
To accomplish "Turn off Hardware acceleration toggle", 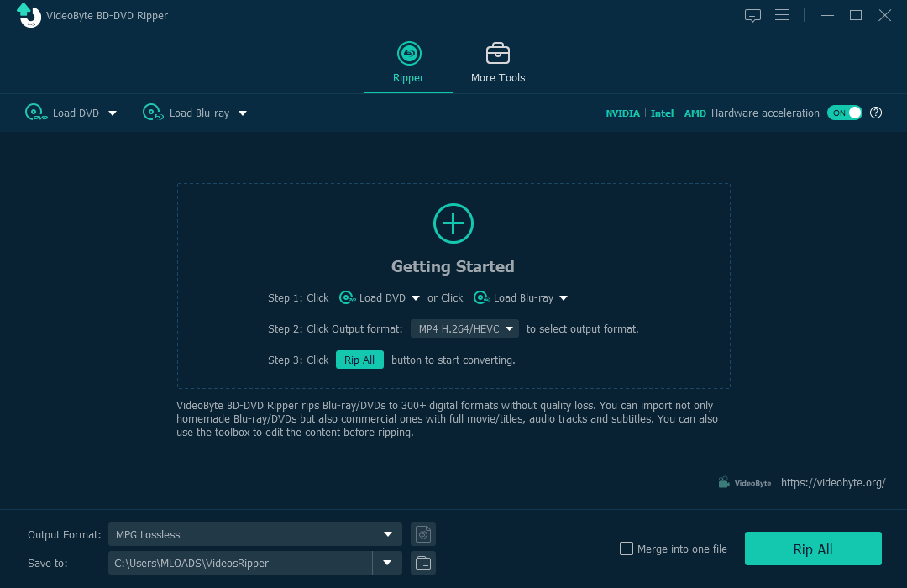I will pyautogui.click(x=844, y=113).
